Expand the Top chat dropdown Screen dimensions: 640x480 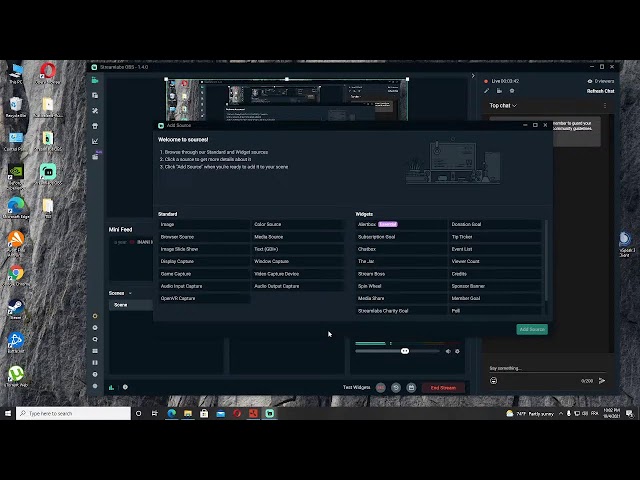pyautogui.click(x=503, y=105)
